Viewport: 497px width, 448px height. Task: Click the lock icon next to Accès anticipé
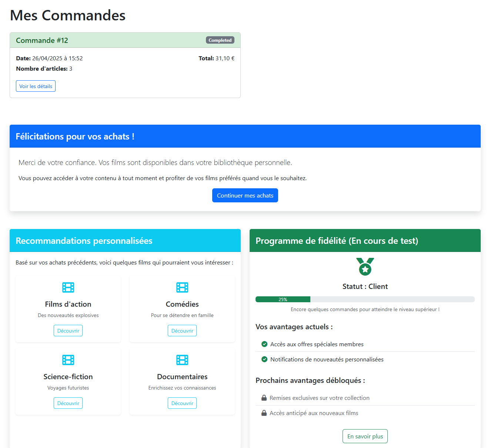coord(264,412)
